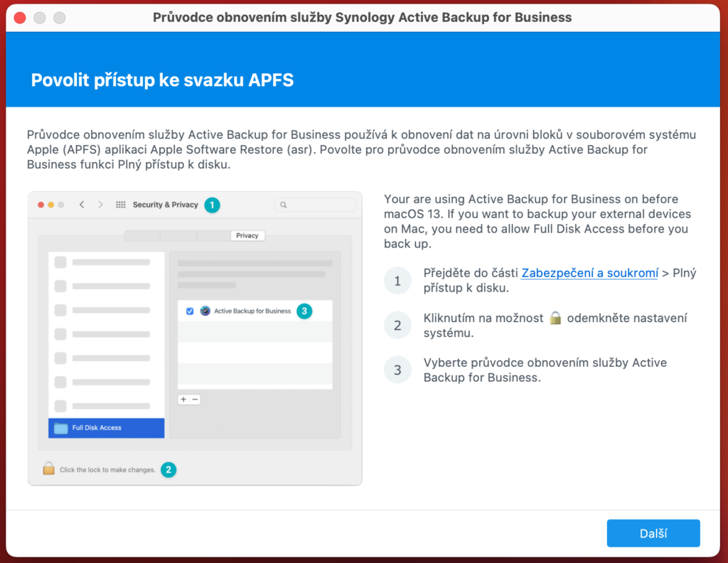The image size is (728, 563).
Task: Click the orange lock icon in illustration
Action: coord(48,468)
